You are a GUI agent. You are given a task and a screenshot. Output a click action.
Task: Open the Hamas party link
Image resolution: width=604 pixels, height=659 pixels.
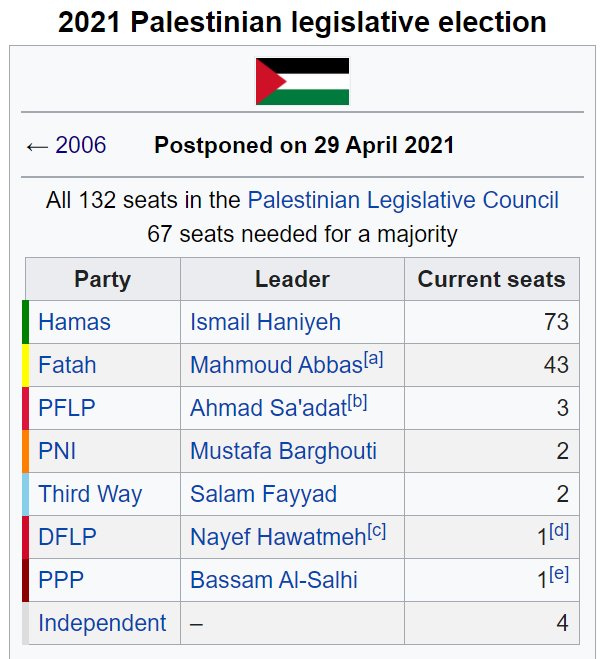pyautogui.click(x=74, y=322)
